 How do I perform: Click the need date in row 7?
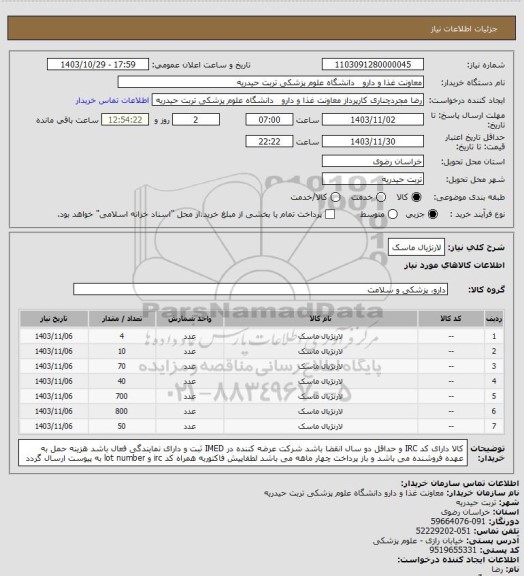click(54, 426)
